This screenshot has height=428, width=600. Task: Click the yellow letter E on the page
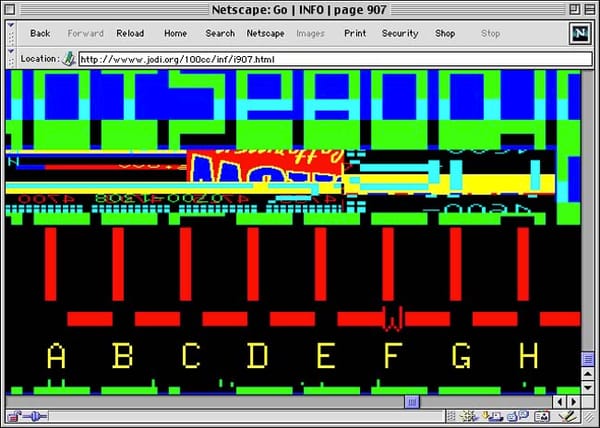click(x=326, y=355)
